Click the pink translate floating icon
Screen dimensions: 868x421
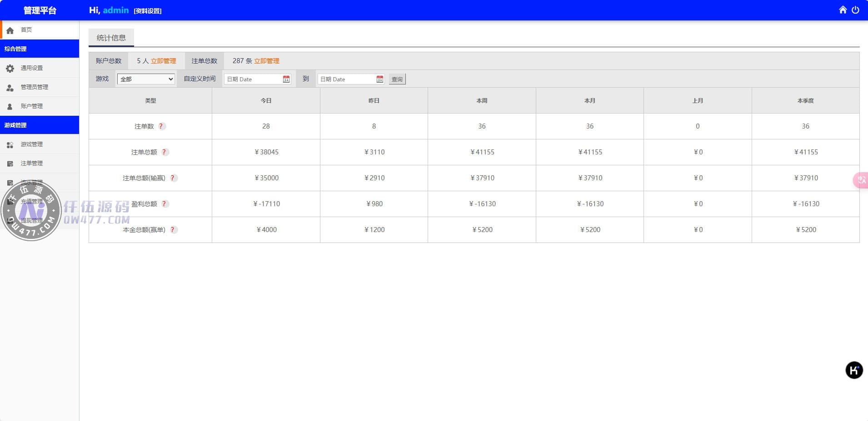pos(861,180)
